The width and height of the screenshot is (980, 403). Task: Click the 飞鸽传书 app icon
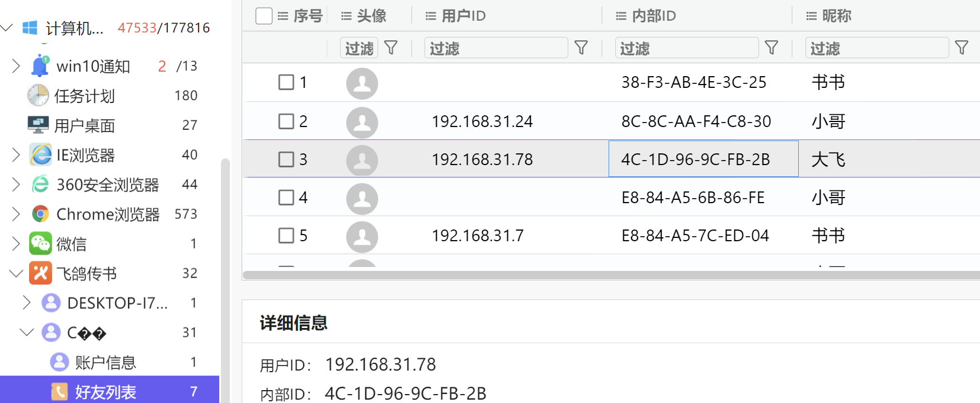tap(40, 273)
